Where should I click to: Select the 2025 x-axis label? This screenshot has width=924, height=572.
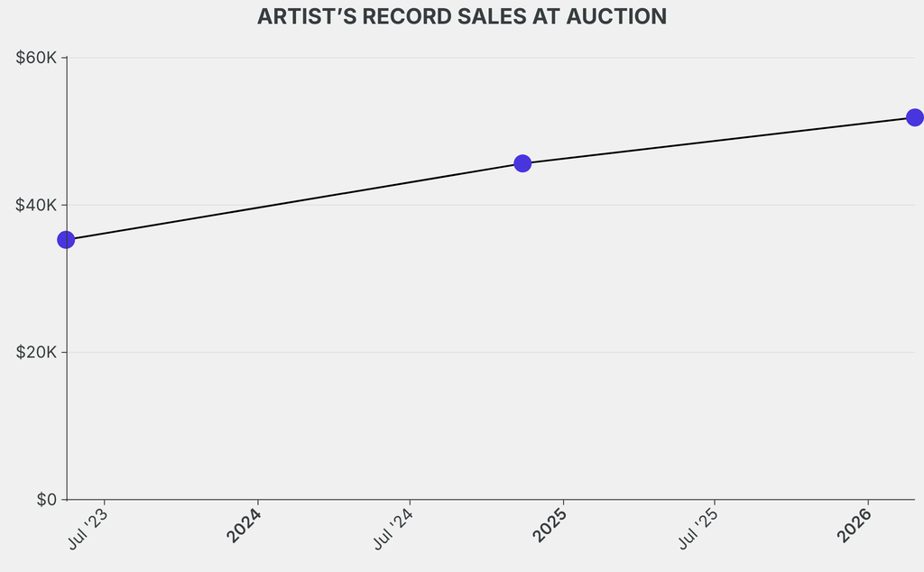[550, 525]
